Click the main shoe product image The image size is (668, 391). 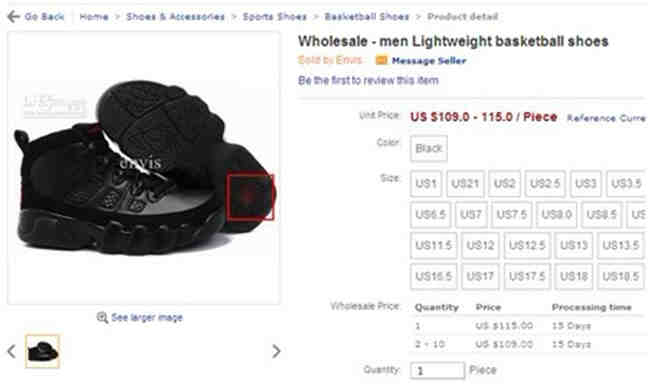point(144,168)
